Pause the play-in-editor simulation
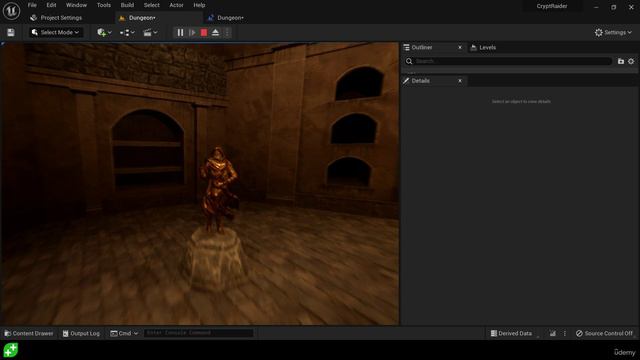The height and width of the screenshot is (360, 640). coord(180,32)
